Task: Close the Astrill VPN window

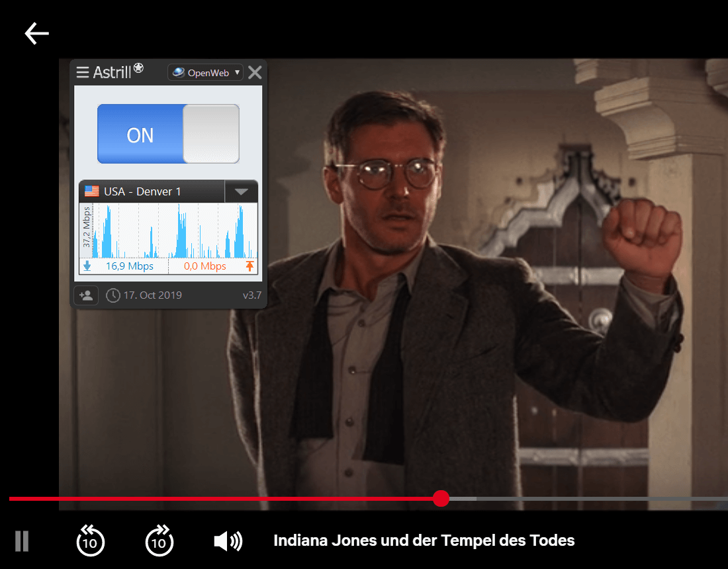Action: pyautogui.click(x=255, y=72)
